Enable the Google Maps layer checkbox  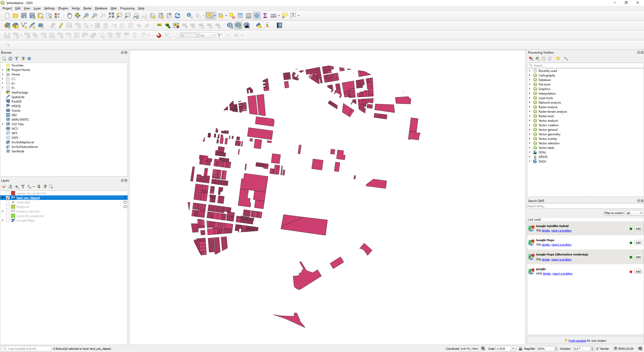pyautogui.click(x=8, y=221)
